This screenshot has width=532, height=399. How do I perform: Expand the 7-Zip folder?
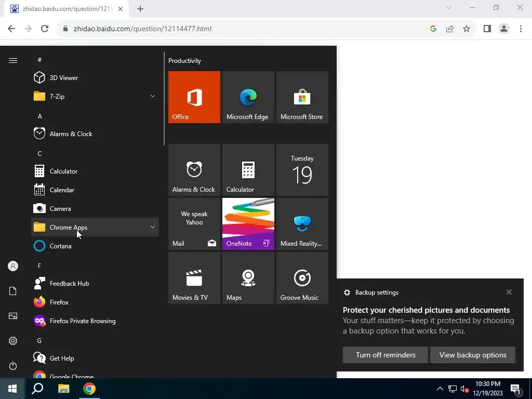click(x=95, y=96)
